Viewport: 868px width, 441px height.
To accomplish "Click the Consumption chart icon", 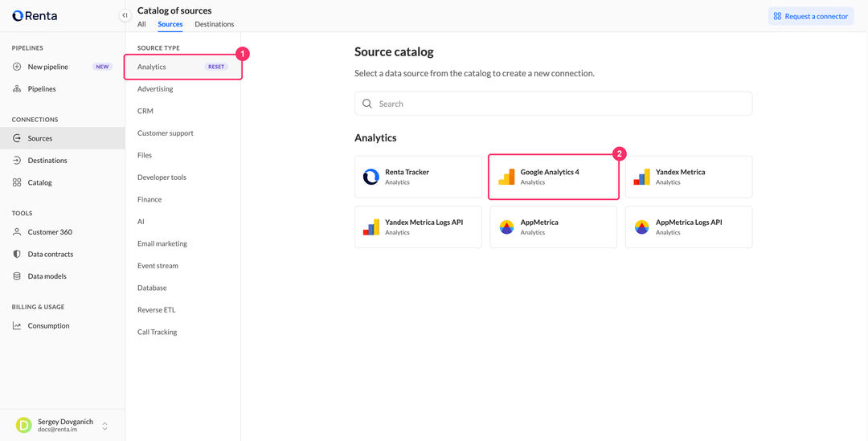I will click(17, 326).
